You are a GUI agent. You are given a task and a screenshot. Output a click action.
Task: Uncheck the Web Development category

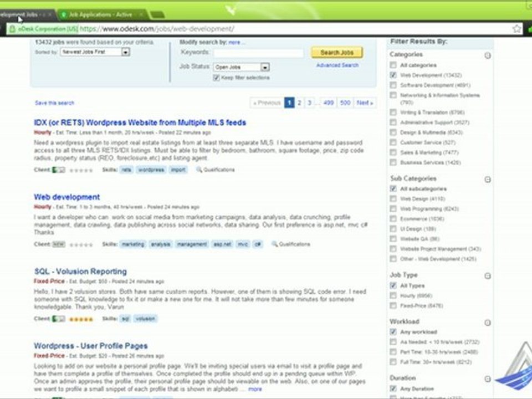tap(393, 75)
